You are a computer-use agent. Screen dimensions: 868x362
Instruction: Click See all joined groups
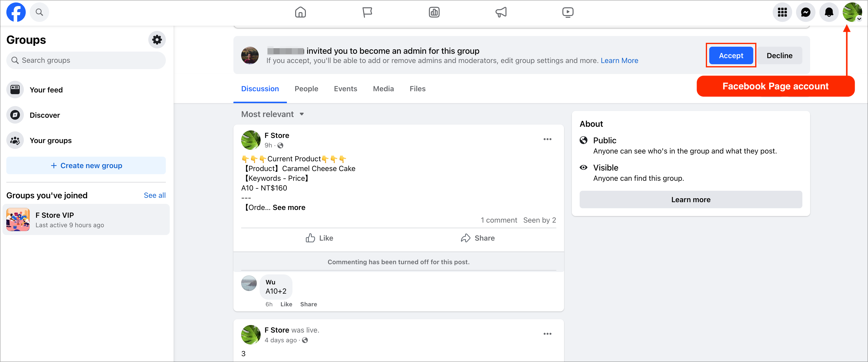(155, 196)
